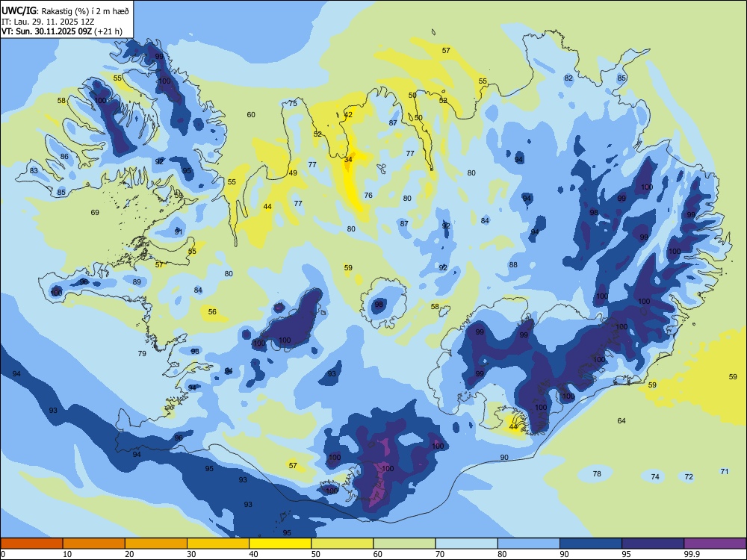Screen dimensions: 747x560
Task: Click the humidity value '88'
Action: coord(513,265)
